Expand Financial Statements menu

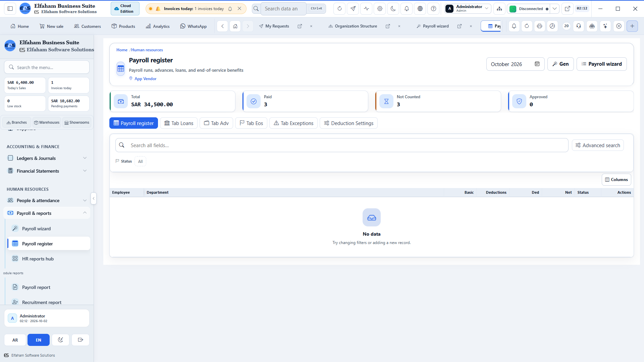click(47, 171)
